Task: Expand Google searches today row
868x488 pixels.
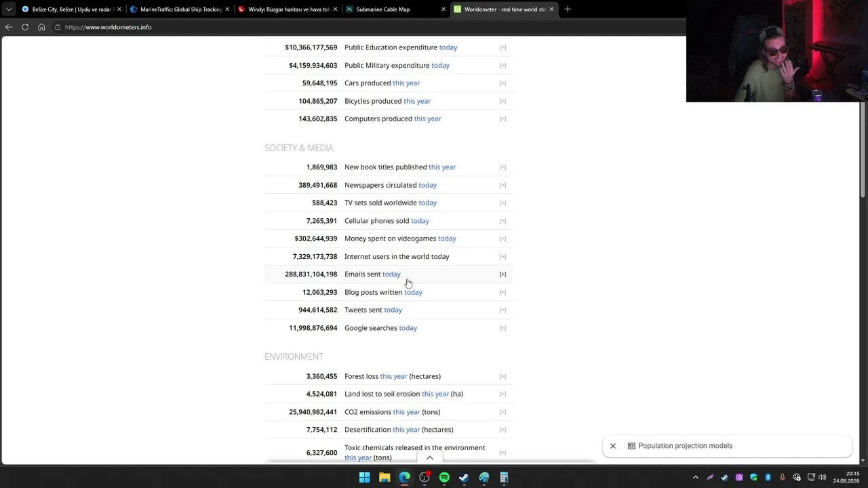Action: [x=502, y=328]
